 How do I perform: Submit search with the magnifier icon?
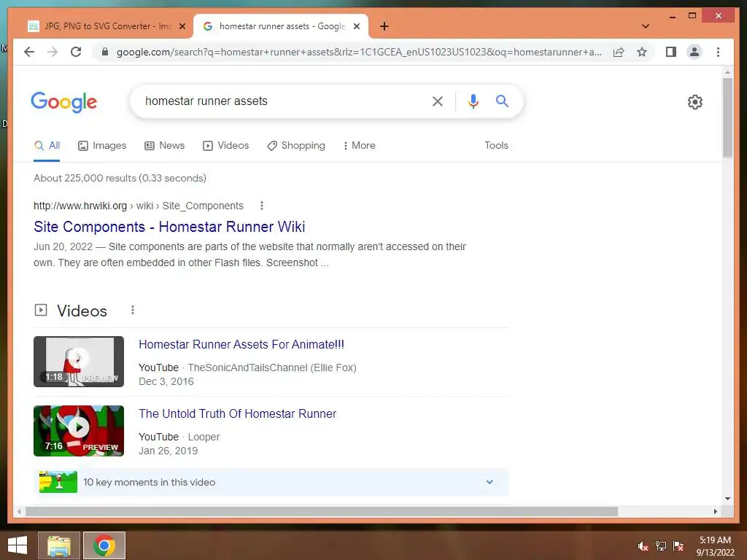tap(502, 101)
